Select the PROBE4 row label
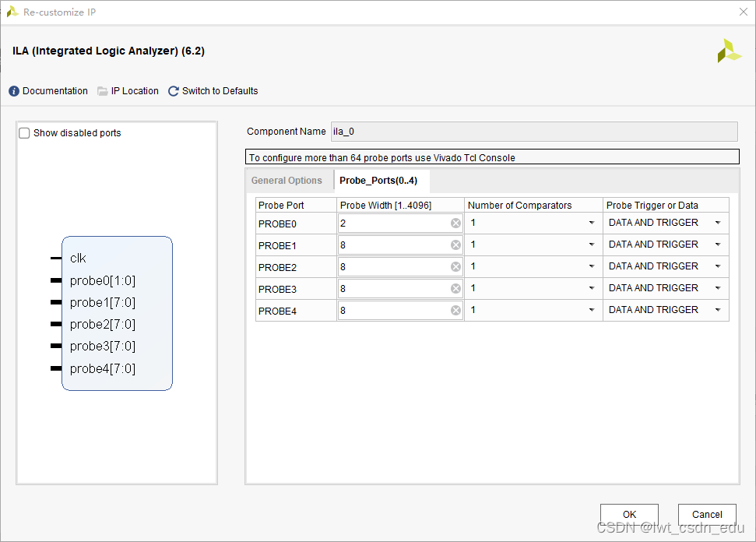The image size is (756, 542). point(277,311)
